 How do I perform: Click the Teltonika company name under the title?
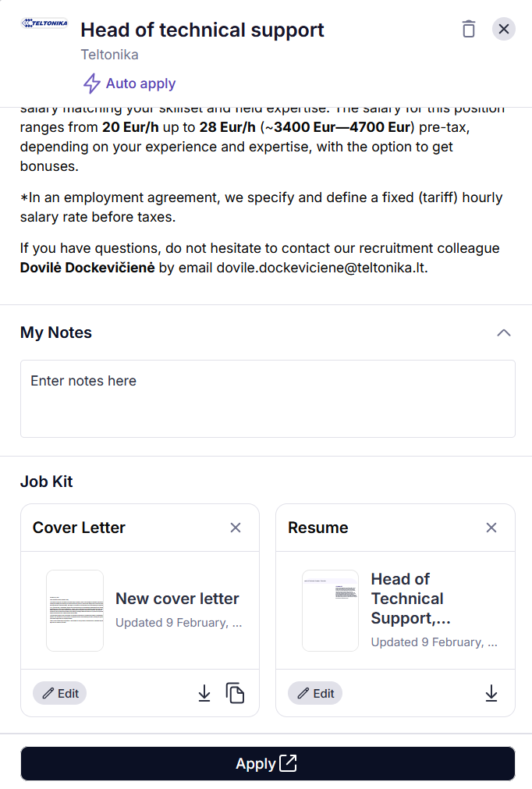point(109,55)
